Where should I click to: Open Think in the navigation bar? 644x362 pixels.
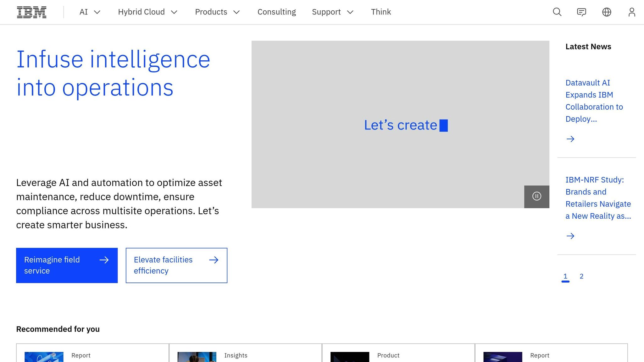pyautogui.click(x=381, y=12)
